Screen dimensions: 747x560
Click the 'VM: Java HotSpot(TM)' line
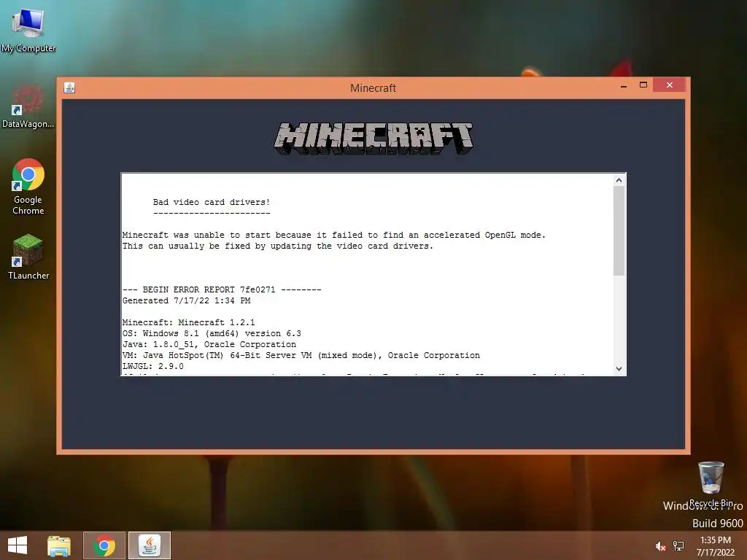301,355
